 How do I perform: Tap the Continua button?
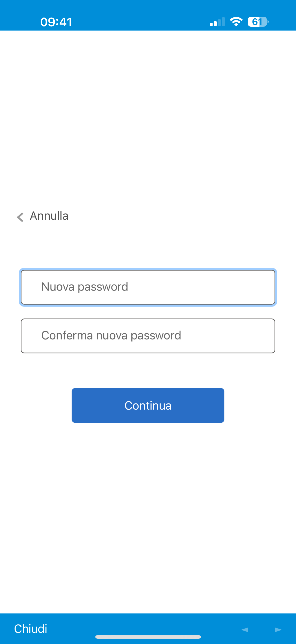tap(148, 405)
